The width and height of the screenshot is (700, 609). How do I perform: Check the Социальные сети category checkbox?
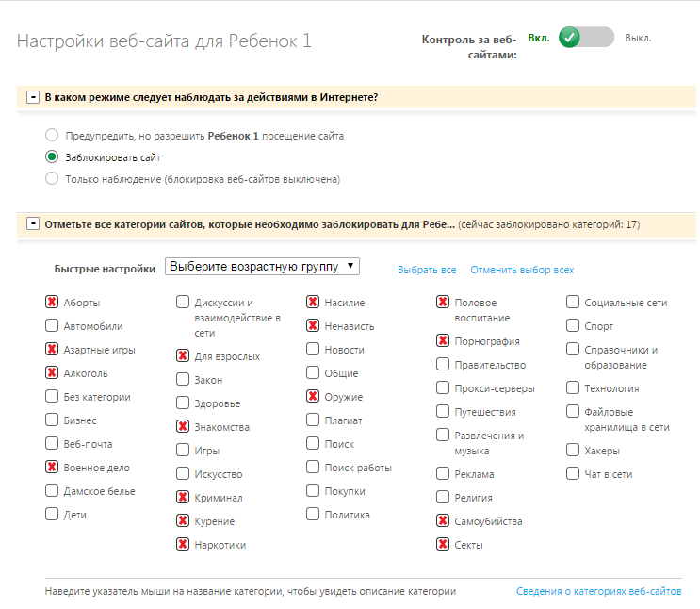(x=573, y=303)
